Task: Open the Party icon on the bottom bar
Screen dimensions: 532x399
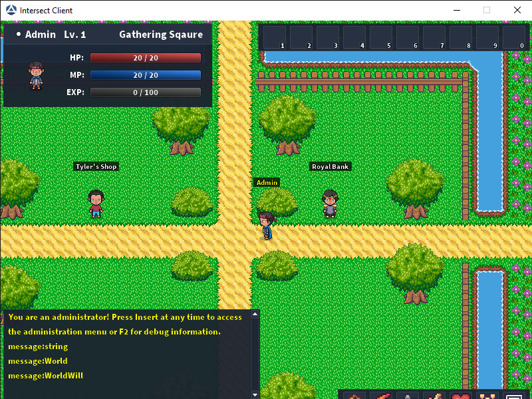Action: [x=486, y=395]
